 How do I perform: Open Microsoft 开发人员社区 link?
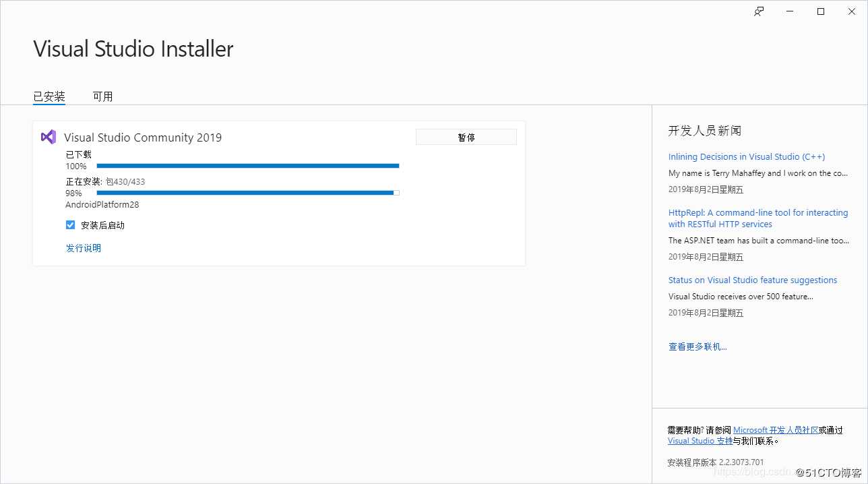776,430
